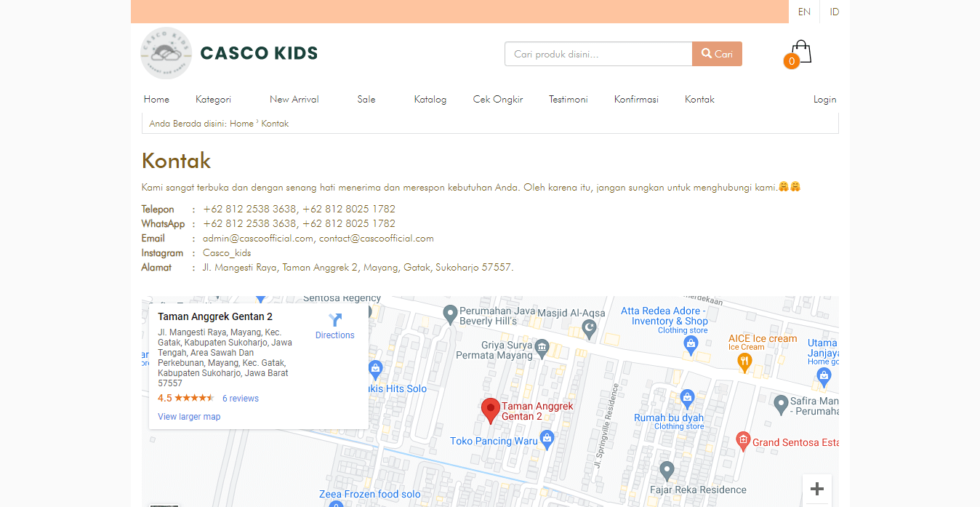The width and height of the screenshot is (980, 507).
Task: Click the Directions arrow icon on map card
Action: [x=335, y=320]
